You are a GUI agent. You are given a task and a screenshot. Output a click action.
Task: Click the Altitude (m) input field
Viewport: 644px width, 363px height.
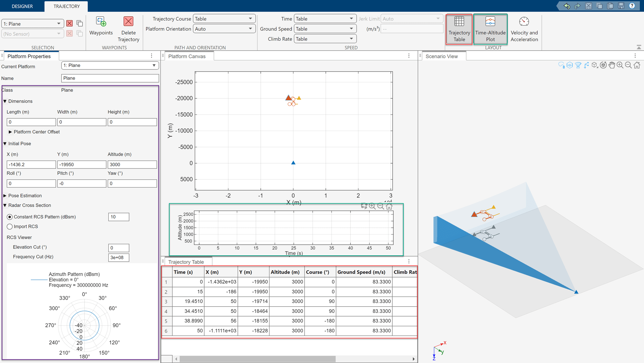132,165
